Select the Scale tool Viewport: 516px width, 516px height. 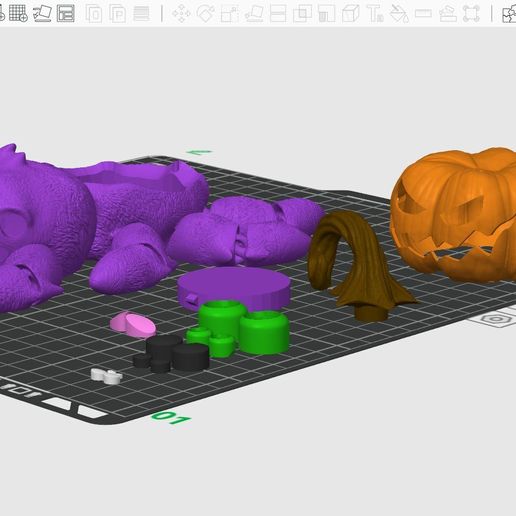click(230, 14)
